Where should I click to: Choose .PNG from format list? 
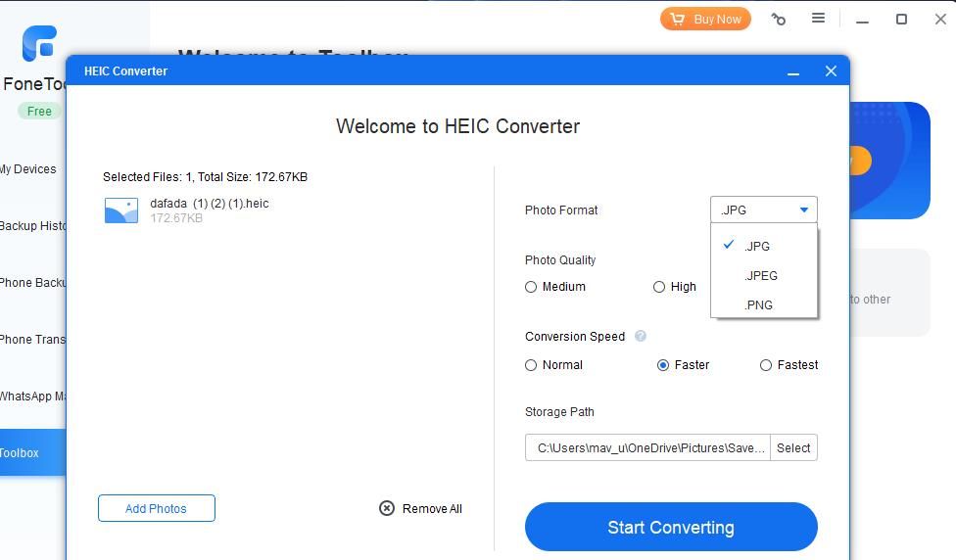[x=764, y=304]
